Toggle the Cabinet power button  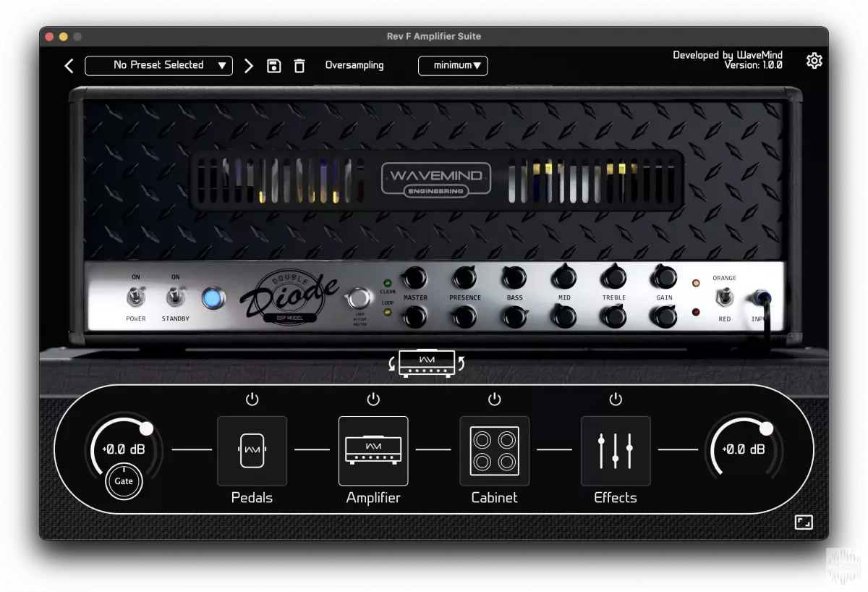click(494, 399)
